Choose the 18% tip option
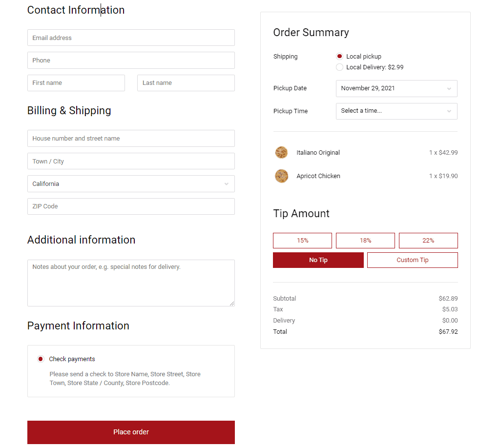500x448 pixels. pos(365,241)
